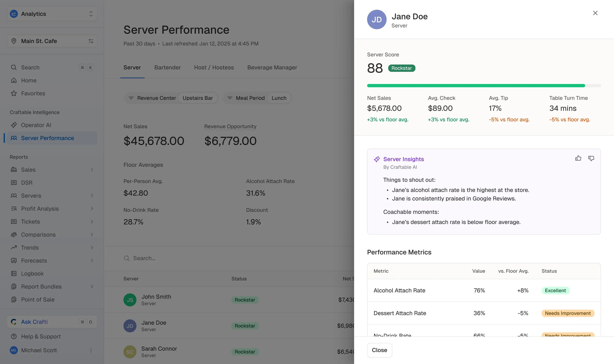Select the John Smith server row
Image resolution: width=614 pixels, height=364 pixels.
(229, 300)
